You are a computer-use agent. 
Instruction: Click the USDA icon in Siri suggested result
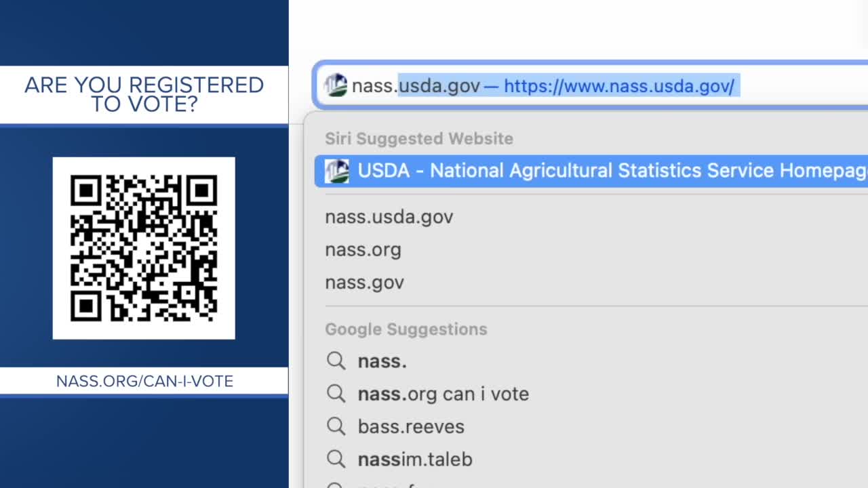336,171
